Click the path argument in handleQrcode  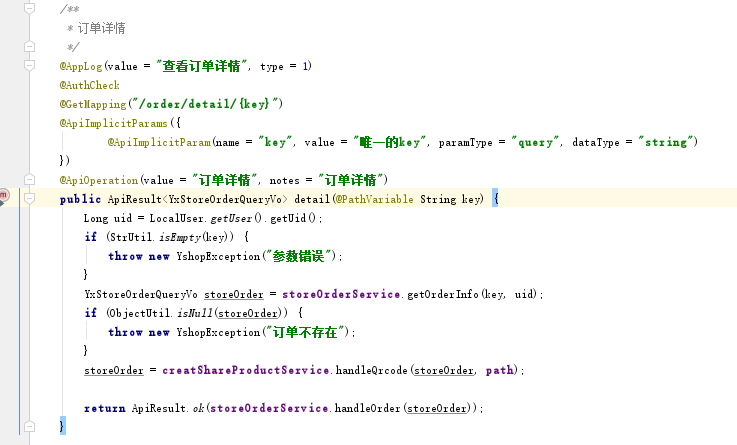click(499, 370)
